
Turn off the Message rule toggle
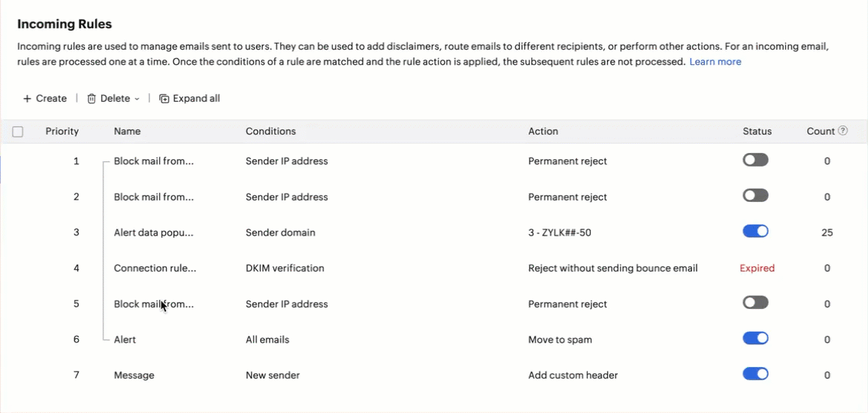755,374
